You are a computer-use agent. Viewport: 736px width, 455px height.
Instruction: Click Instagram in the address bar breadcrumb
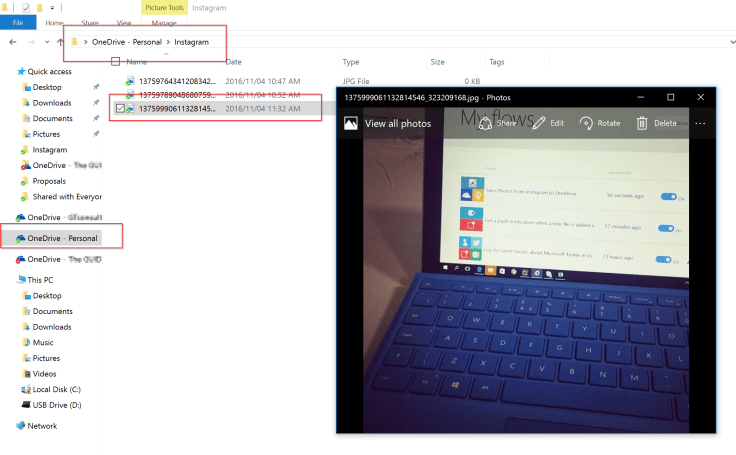tap(192, 42)
